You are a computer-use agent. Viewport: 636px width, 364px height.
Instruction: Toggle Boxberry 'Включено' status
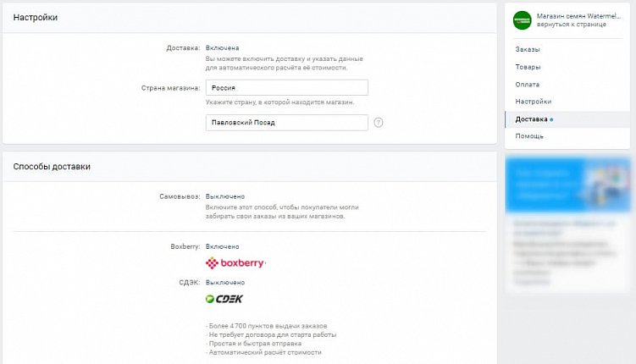(223, 246)
